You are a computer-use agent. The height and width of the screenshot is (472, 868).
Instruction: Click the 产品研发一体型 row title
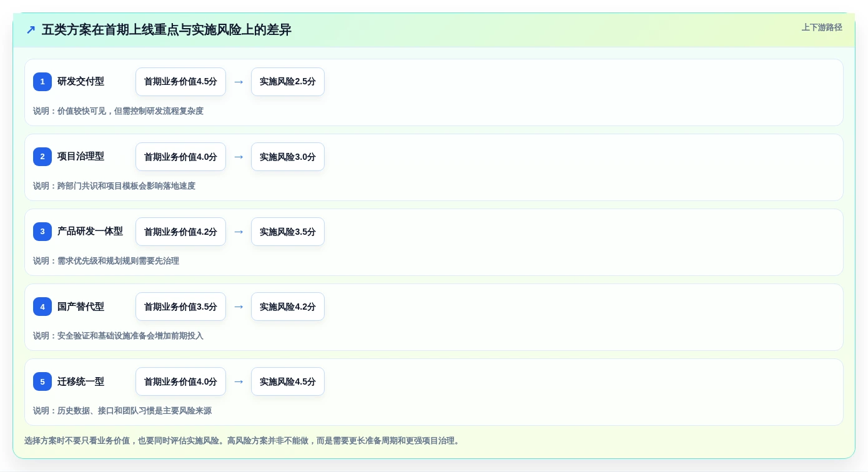(91, 232)
